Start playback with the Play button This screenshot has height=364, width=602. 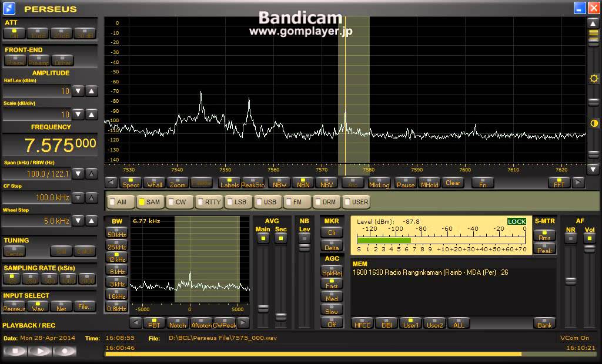click(39, 350)
